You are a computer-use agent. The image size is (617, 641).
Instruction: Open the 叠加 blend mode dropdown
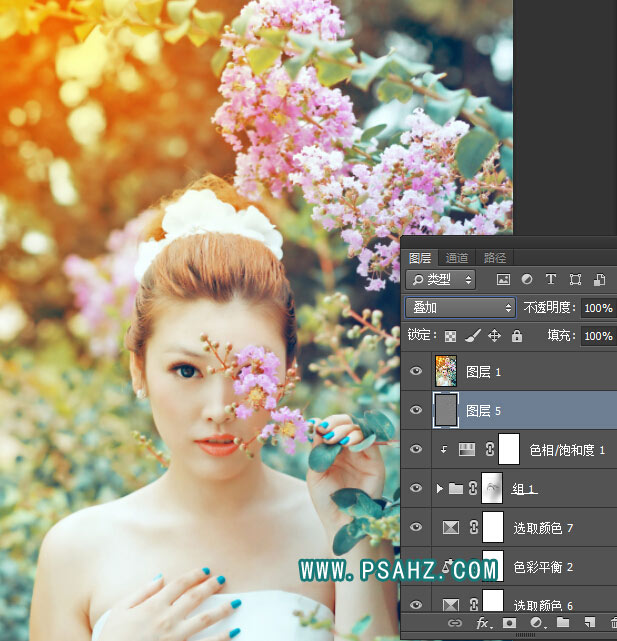click(x=460, y=308)
